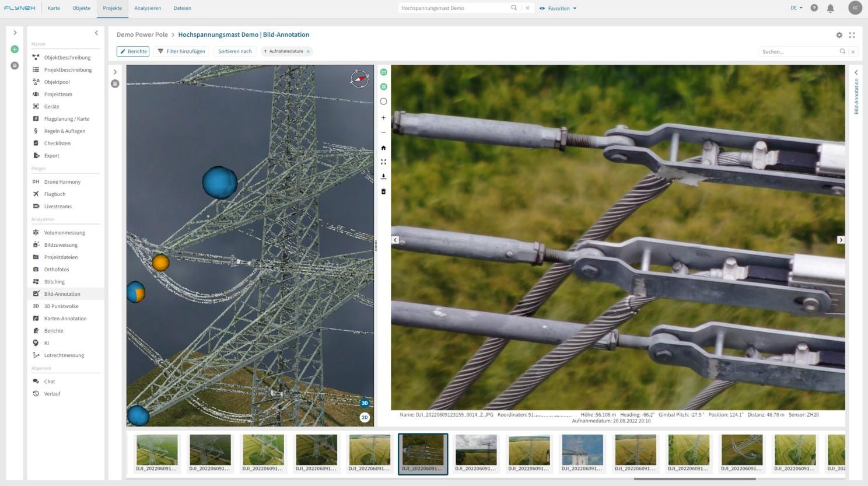868x486 pixels.
Task: Open Flugplanung / Karte
Action: click(65, 118)
